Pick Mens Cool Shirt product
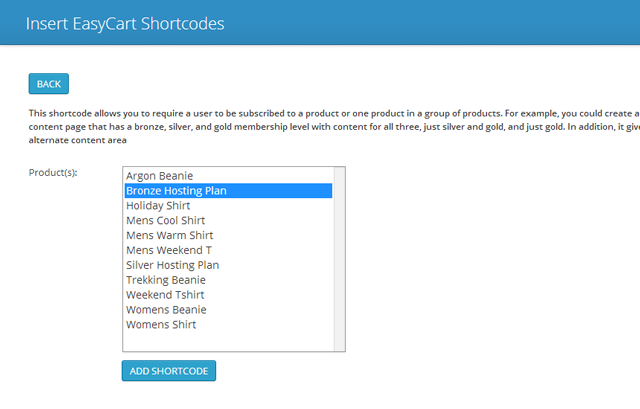The width and height of the screenshot is (640, 409). coord(165,221)
